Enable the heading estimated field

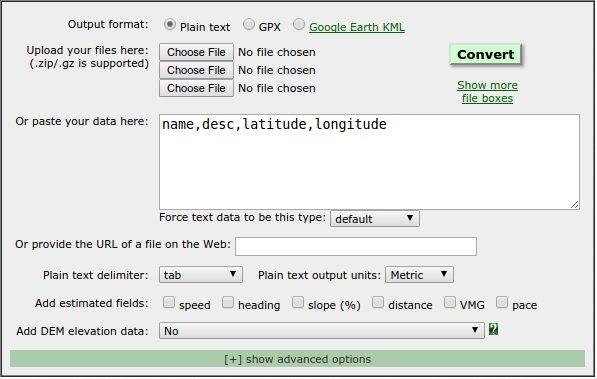tap(228, 302)
